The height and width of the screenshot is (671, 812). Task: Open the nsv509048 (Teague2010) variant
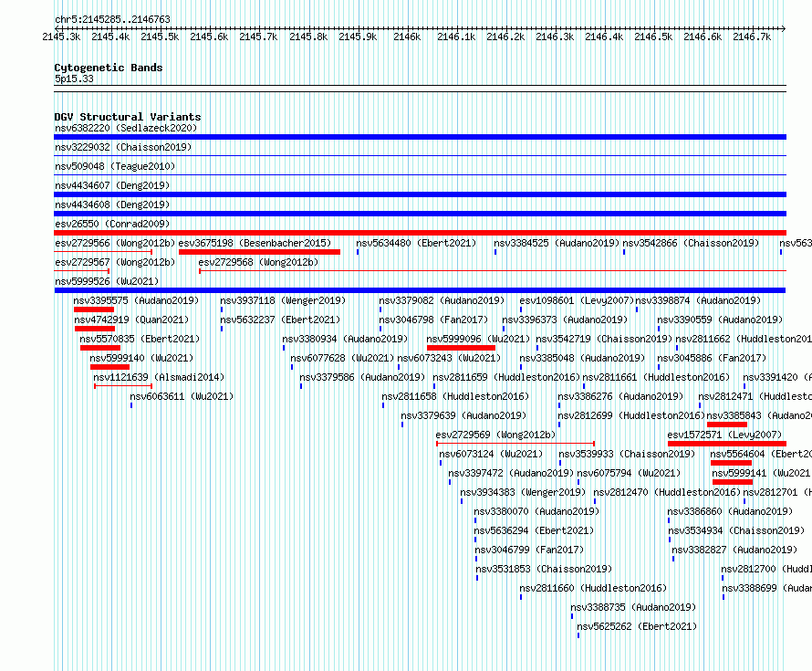[x=115, y=166]
